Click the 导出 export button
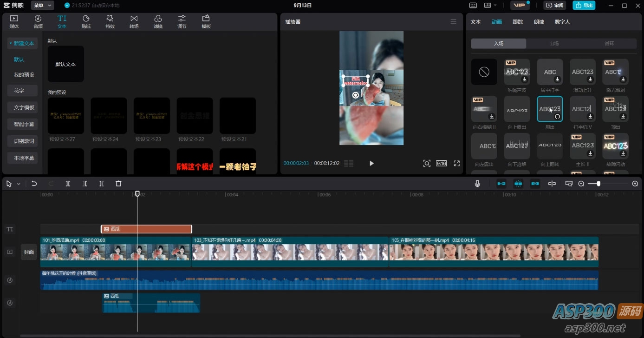 584,6
